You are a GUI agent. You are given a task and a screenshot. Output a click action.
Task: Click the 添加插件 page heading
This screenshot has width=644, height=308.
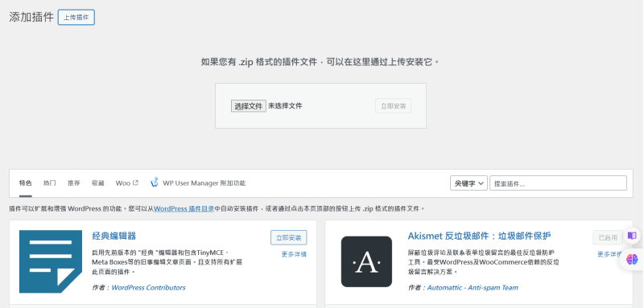coord(31,18)
